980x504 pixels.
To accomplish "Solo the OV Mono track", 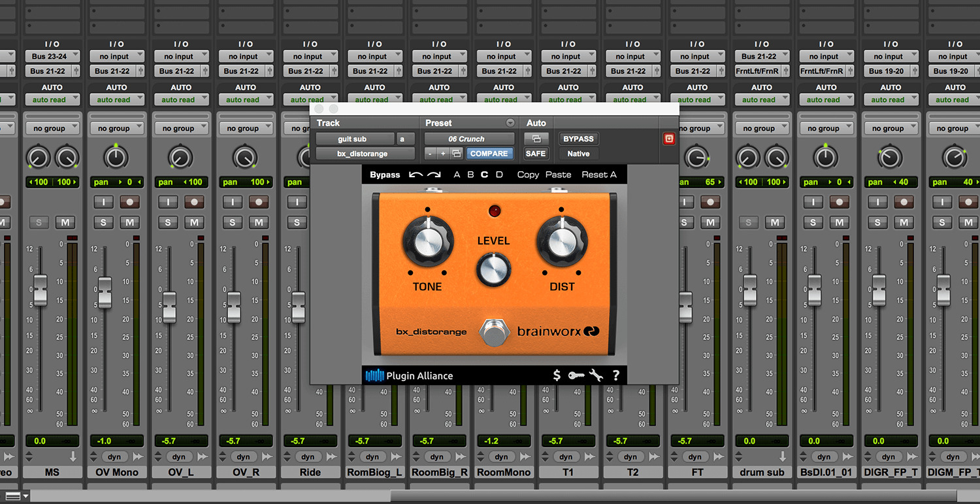I will tap(103, 223).
